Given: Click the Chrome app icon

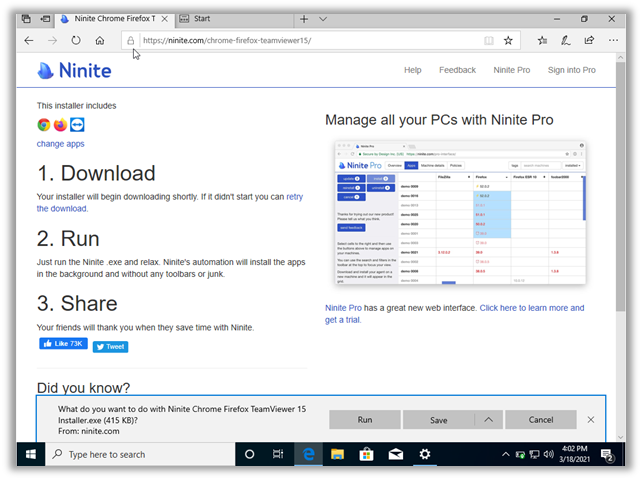Looking at the screenshot, I should pos(44,125).
